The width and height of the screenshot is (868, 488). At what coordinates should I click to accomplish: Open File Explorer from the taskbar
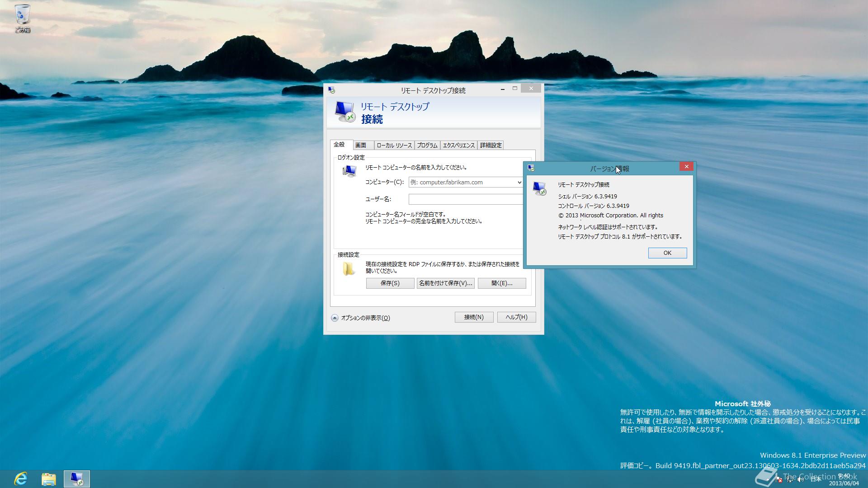pos(48,479)
